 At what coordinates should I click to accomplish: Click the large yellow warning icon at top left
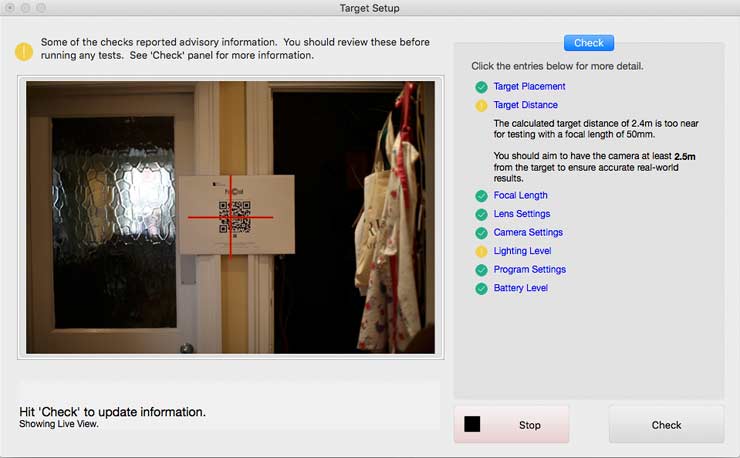pos(24,51)
